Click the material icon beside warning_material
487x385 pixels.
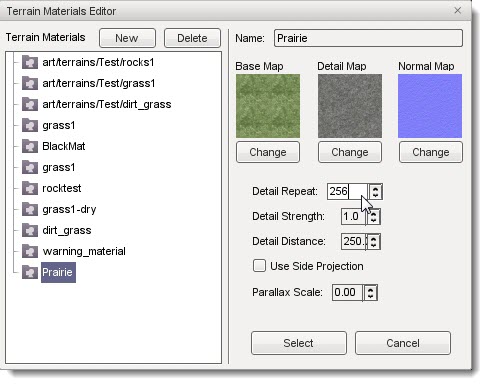coord(30,251)
